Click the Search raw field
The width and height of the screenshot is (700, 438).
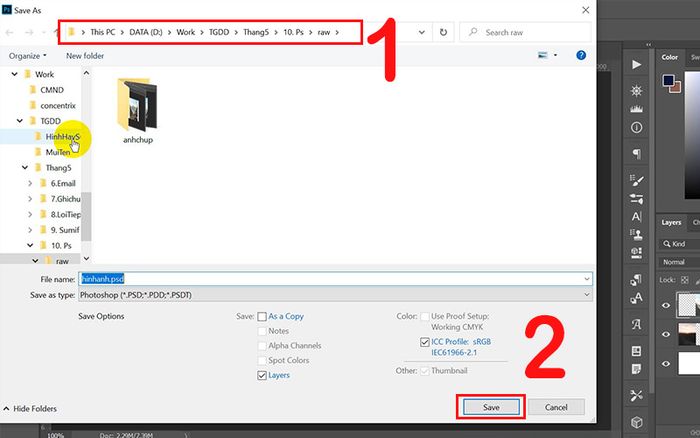click(525, 32)
